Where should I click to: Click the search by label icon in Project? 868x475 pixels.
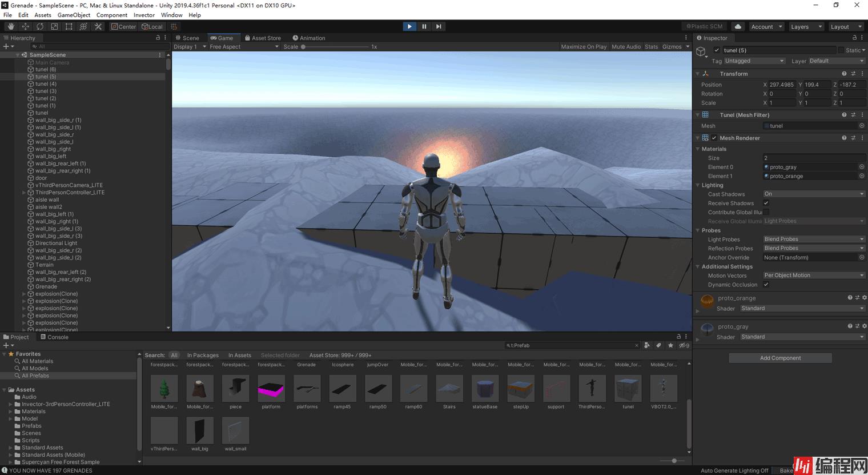(658, 345)
